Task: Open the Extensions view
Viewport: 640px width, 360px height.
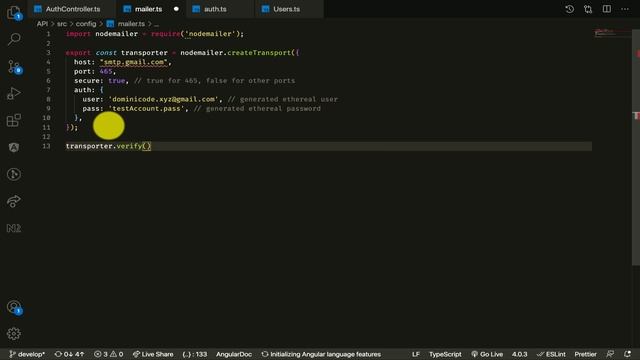Action: click(14, 120)
